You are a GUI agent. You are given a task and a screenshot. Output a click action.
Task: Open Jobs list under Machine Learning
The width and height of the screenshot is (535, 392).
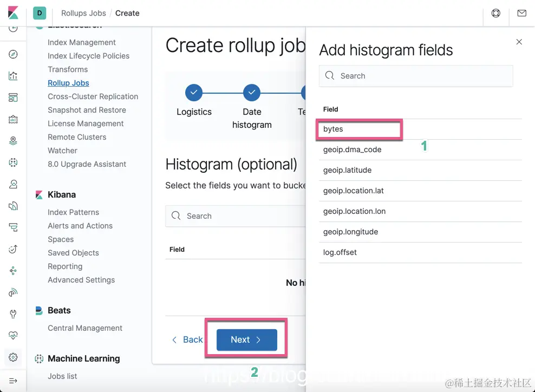62,376
